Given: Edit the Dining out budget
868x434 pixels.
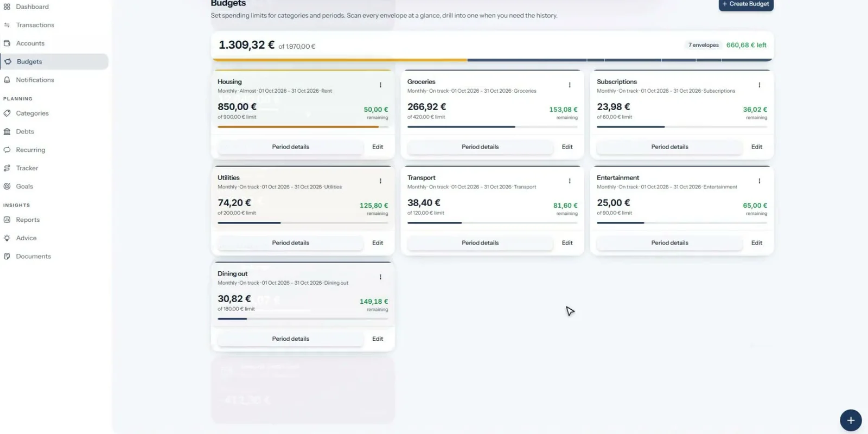Looking at the screenshot, I should click(x=378, y=339).
